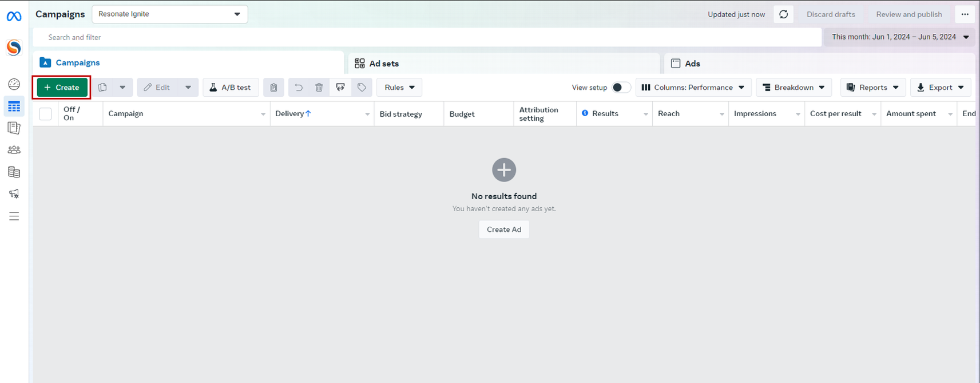Click the green Create button
Image resolution: width=980 pixels, height=383 pixels.
pyautogui.click(x=62, y=88)
